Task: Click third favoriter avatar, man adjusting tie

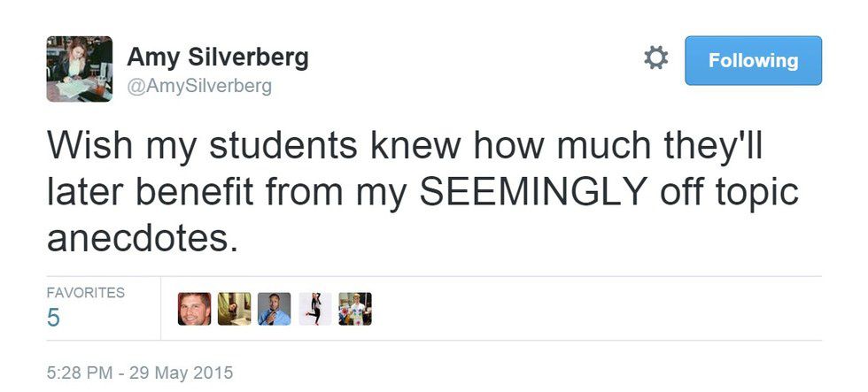Action: [x=275, y=309]
